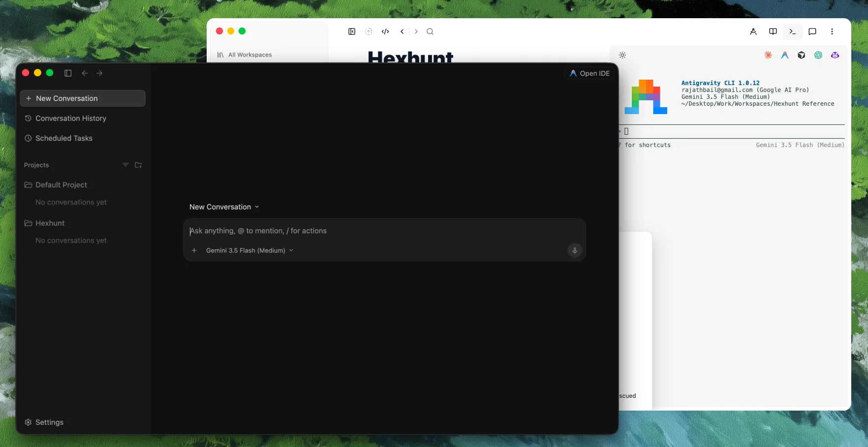This screenshot has width=868, height=447.
Task: Toggle the sun light-mode icon in the terminal panel
Action: [622, 55]
